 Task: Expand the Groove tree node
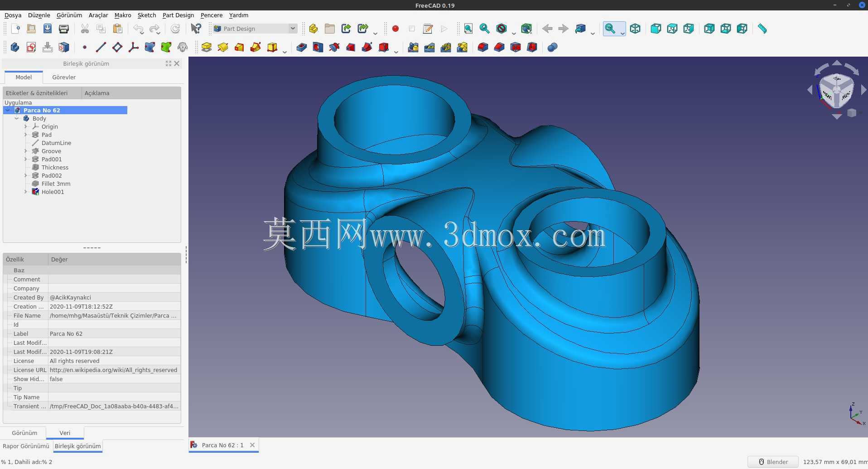coord(26,151)
